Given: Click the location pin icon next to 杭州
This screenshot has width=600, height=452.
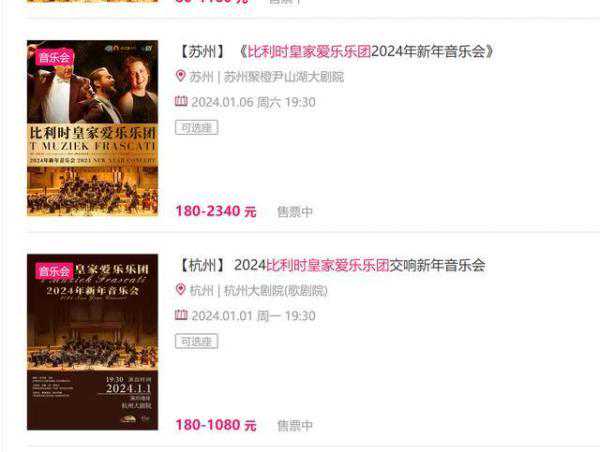Looking at the screenshot, I should [181, 289].
